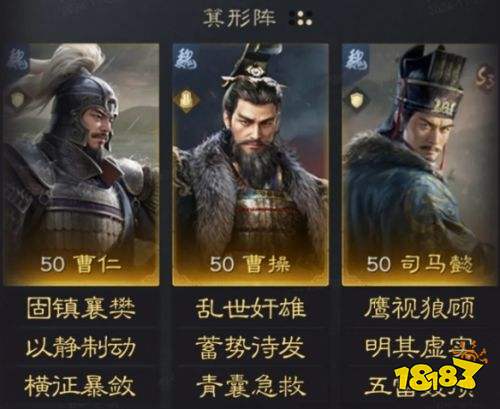500x409 pixels.
Task: Click the shield troop icon on 司马懿's card
Action: pyautogui.click(x=357, y=99)
